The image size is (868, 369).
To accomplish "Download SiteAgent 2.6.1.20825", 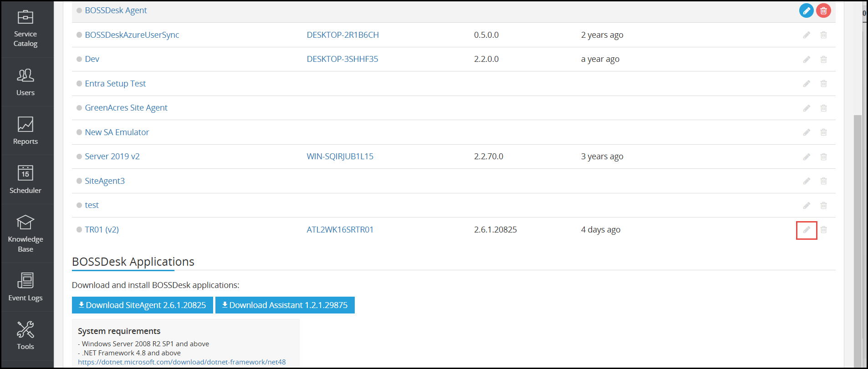I will [x=143, y=305].
